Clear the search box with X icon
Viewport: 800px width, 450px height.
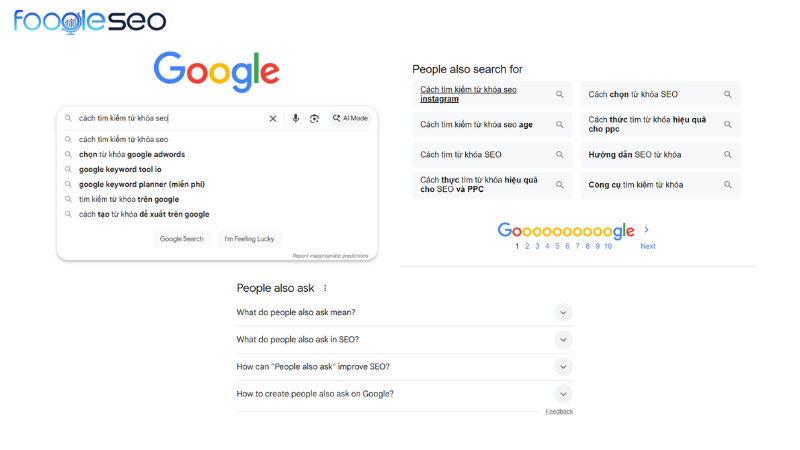click(x=273, y=118)
